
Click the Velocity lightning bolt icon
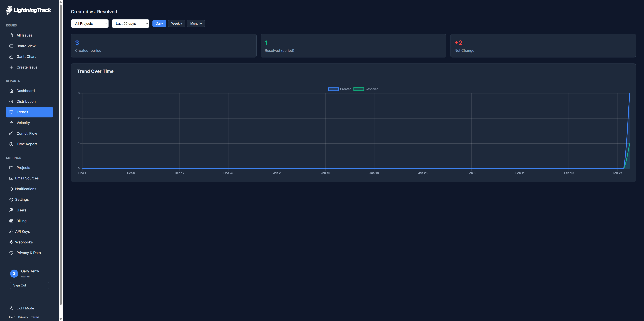[x=12, y=123]
